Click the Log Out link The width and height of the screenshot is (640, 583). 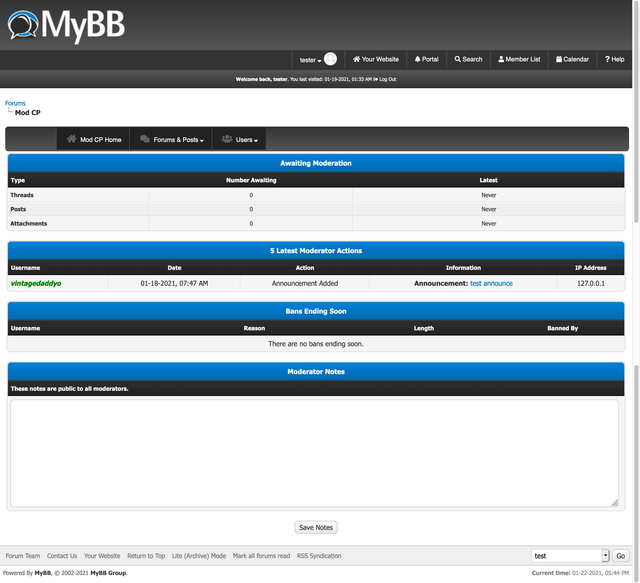click(385, 79)
